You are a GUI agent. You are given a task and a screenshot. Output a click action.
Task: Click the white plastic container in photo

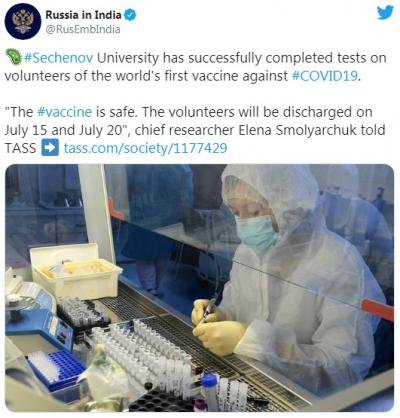tap(76, 271)
